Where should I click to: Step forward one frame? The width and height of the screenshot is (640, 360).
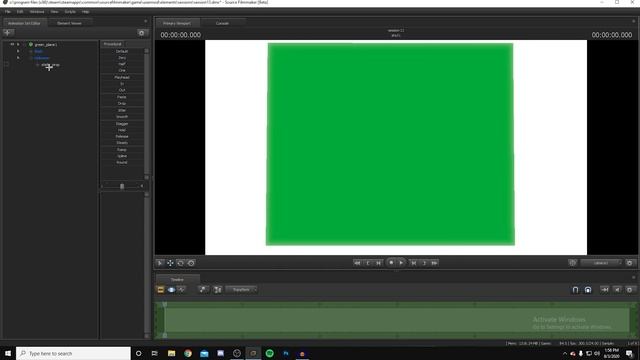click(413, 263)
